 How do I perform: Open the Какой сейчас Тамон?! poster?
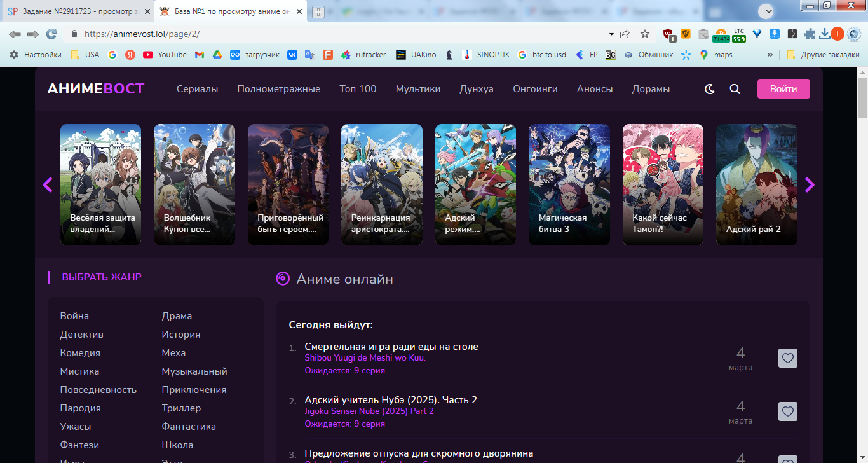[663, 184]
